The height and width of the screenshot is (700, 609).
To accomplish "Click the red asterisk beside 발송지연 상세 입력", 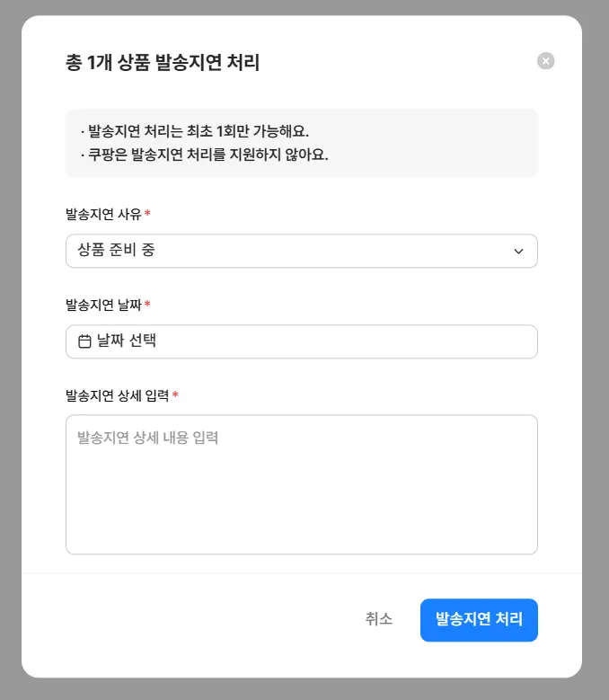I will (175, 395).
